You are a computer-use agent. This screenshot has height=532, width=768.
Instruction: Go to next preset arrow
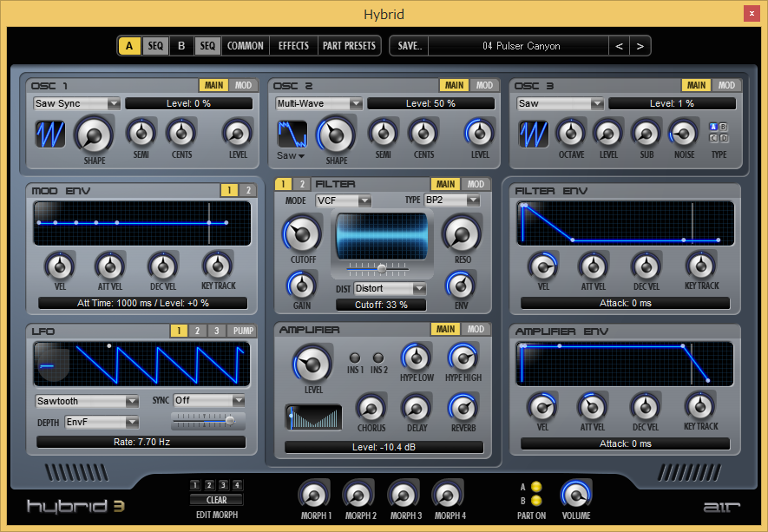pyautogui.click(x=640, y=45)
